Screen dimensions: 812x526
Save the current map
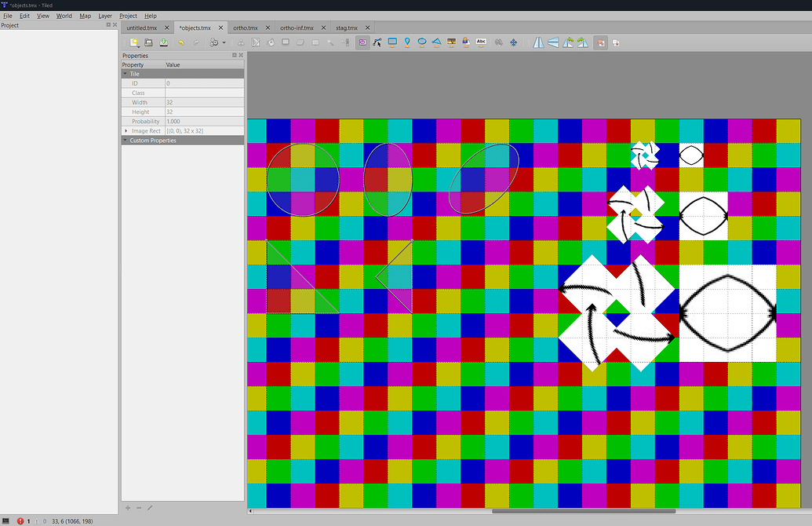pyautogui.click(x=162, y=42)
